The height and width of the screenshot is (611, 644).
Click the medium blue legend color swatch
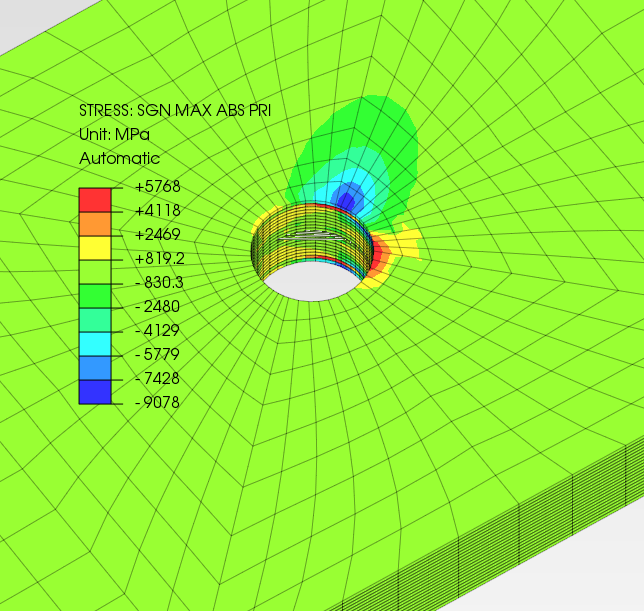click(x=95, y=368)
